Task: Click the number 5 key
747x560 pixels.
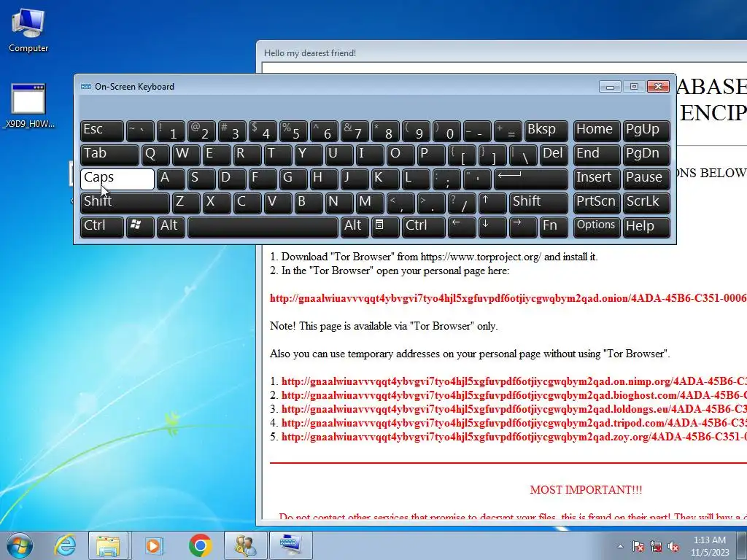Action: point(293,131)
